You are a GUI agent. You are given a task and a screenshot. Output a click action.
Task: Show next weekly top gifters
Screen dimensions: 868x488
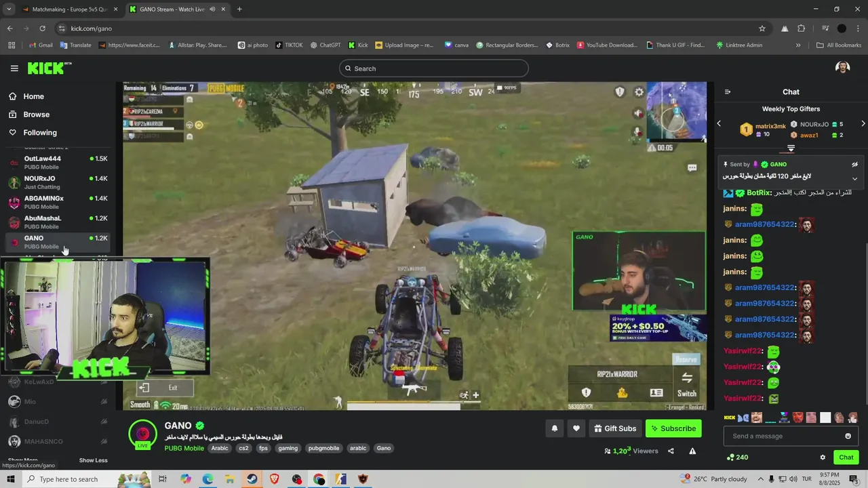(x=863, y=124)
